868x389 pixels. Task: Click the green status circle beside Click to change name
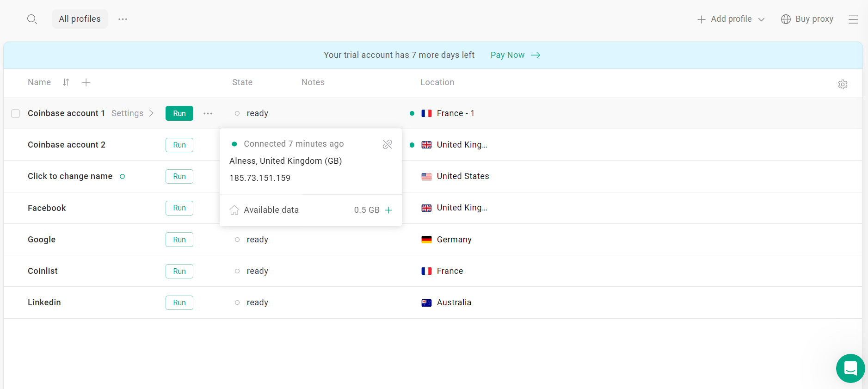click(123, 176)
